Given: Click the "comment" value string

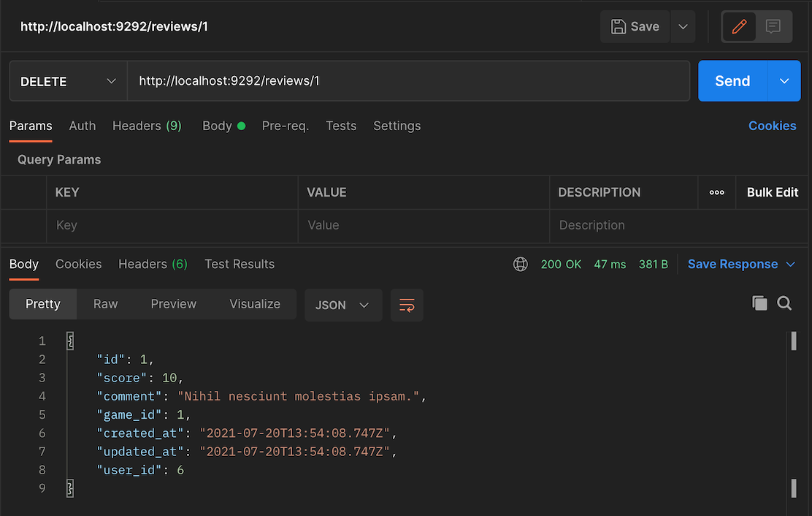Looking at the screenshot, I should point(298,396).
